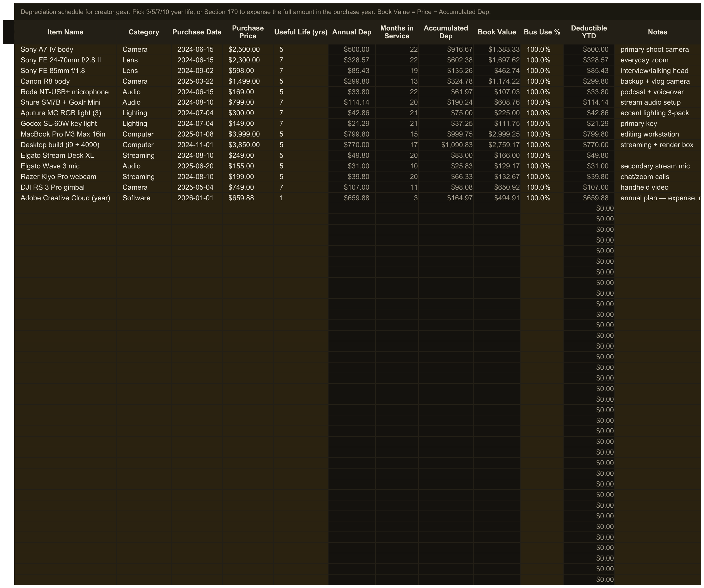Select the Purchase Price column header
The width and height of the screenshot is (704, 588).
tap(248, 32)
